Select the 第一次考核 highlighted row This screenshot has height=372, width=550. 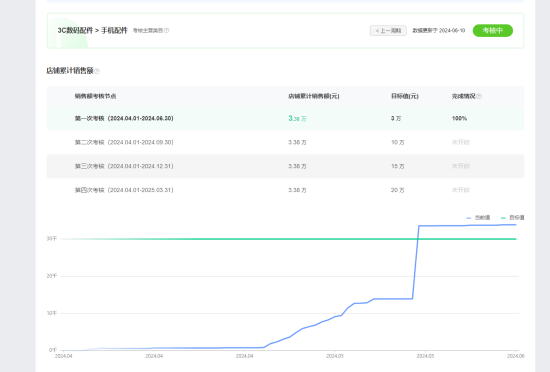(285, 119)
